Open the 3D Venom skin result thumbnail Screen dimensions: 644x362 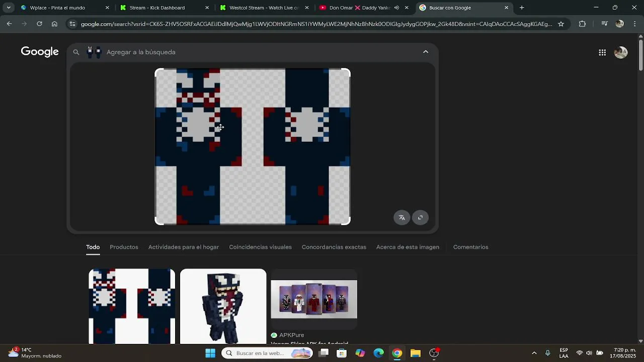[x=223, y=306]
